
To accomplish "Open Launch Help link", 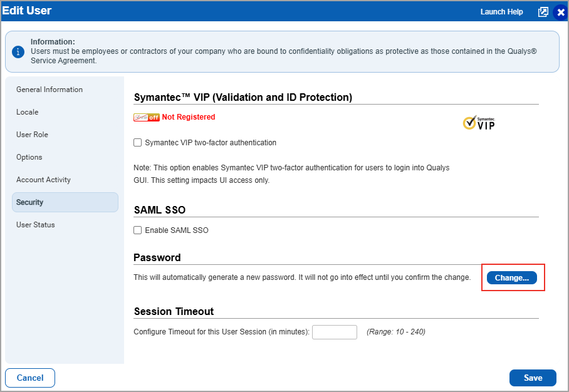I will coord(501,12).
